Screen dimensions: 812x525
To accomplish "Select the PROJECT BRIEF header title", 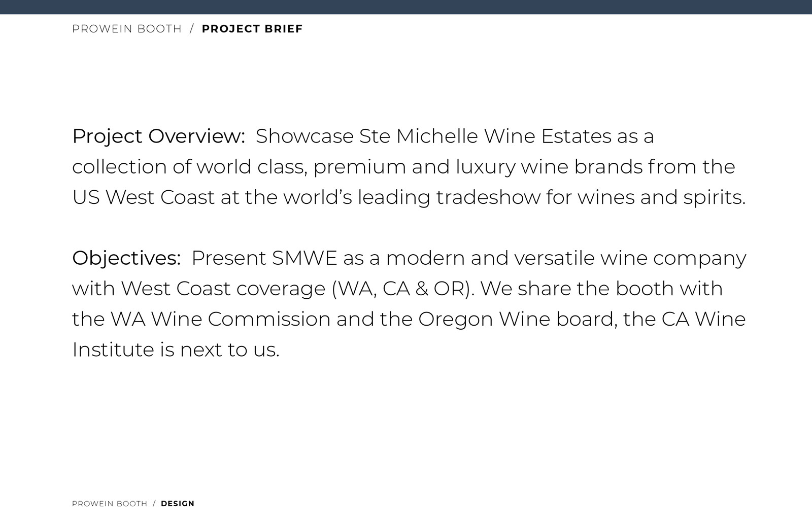I will point(252,29).
